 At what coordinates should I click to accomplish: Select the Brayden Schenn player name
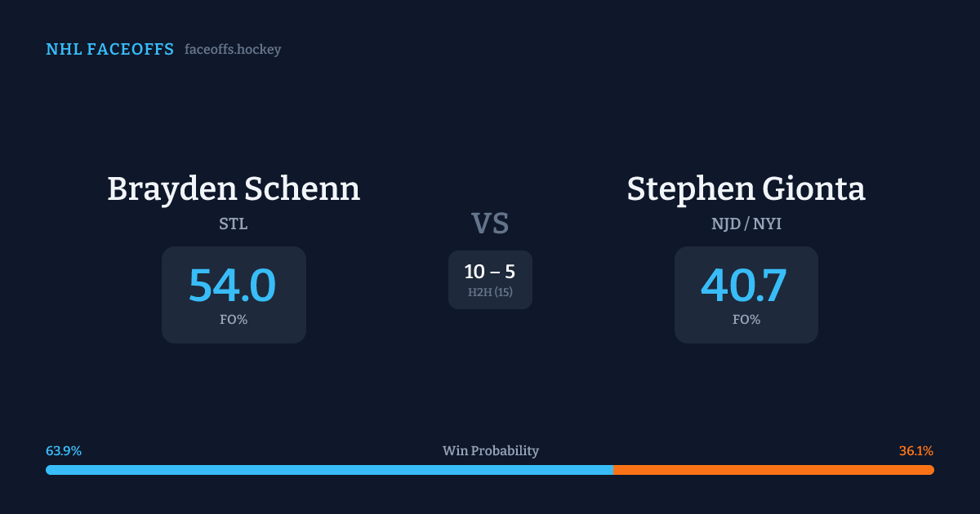[x=234, y=189]
